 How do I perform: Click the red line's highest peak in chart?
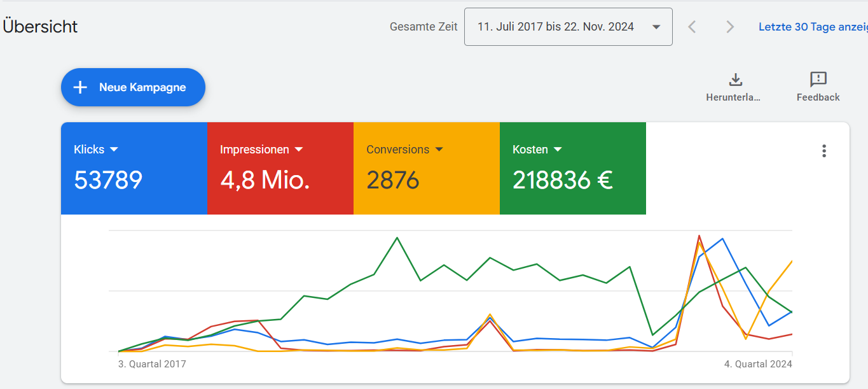[x=699, y=236]
